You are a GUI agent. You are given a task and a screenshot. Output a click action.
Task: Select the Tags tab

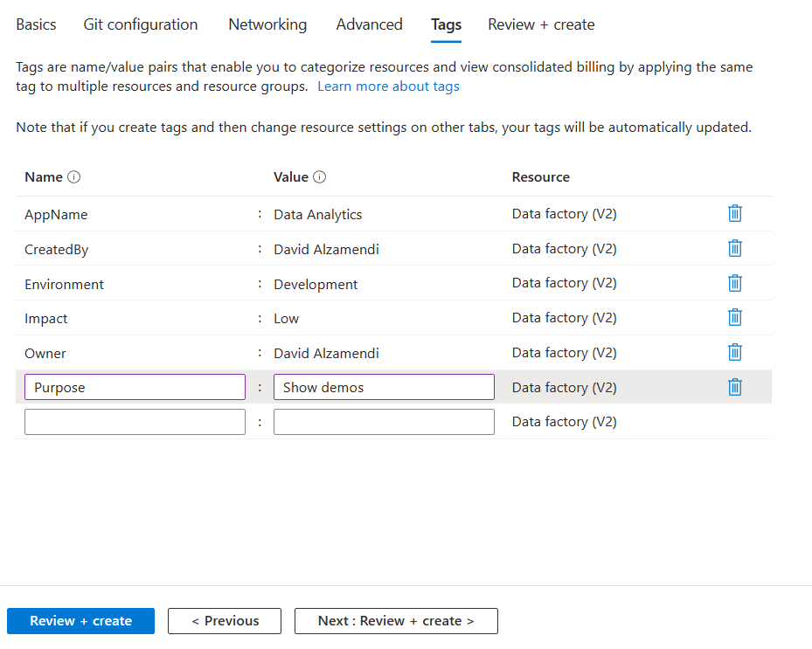pos(446,24)
